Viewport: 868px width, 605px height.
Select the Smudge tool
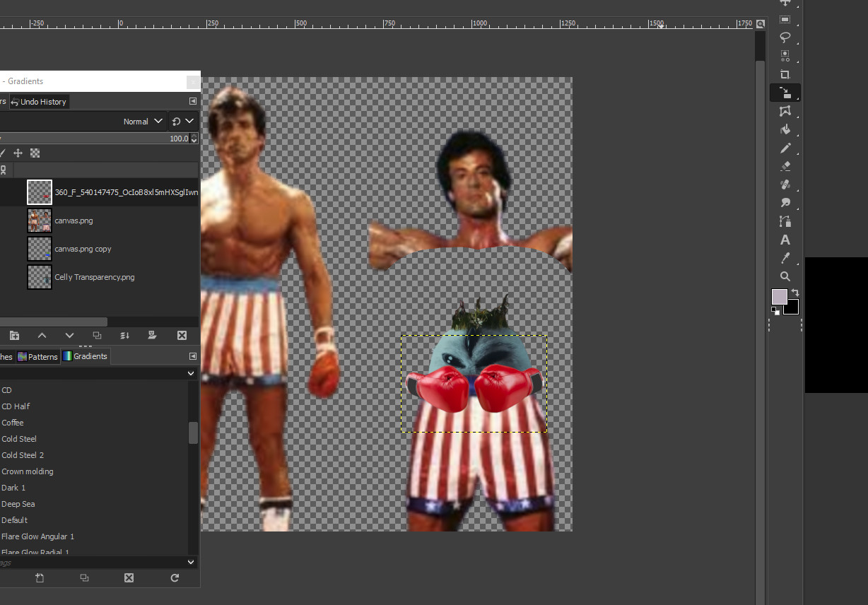[x=785, y=203]
